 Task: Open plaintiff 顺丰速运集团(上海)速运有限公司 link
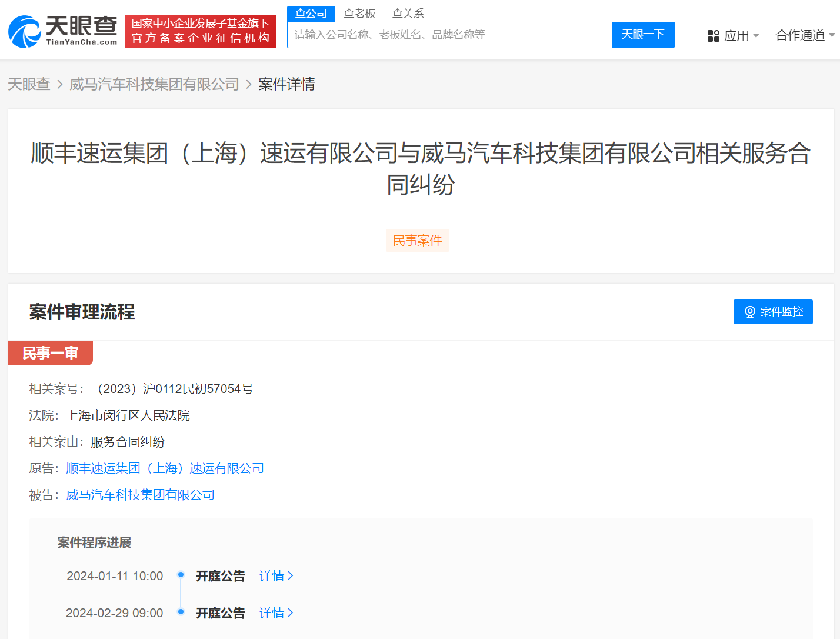pyautogui.click(x=165, y=468)
